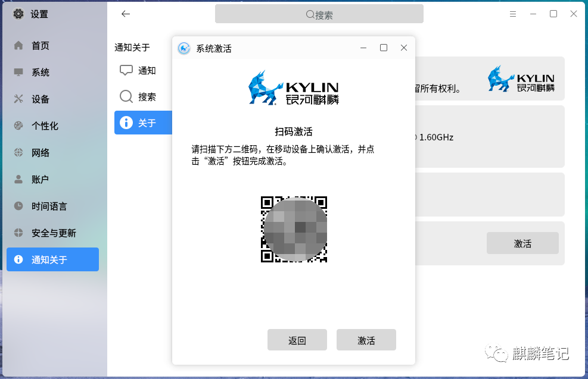Viewport: 588px width, 379px height.
Task: Click 激活 button in the settings about page
Action: [x=522, y=243]
